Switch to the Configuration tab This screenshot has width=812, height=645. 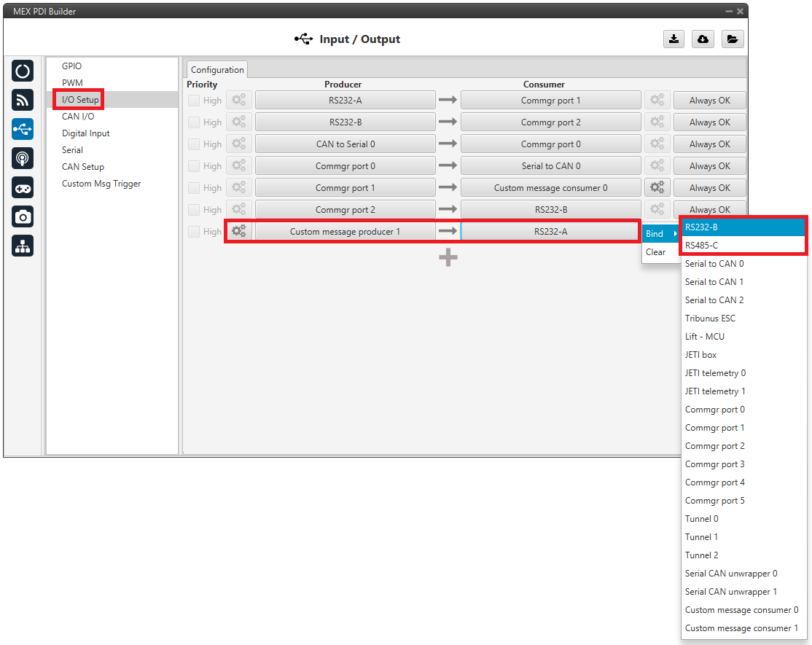(x=217, y=70)
